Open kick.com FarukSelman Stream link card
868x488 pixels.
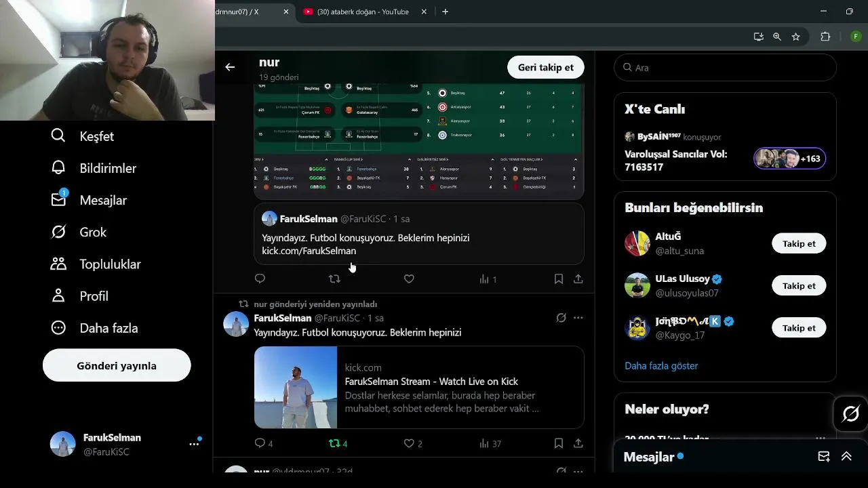click(x=419, y=388)
